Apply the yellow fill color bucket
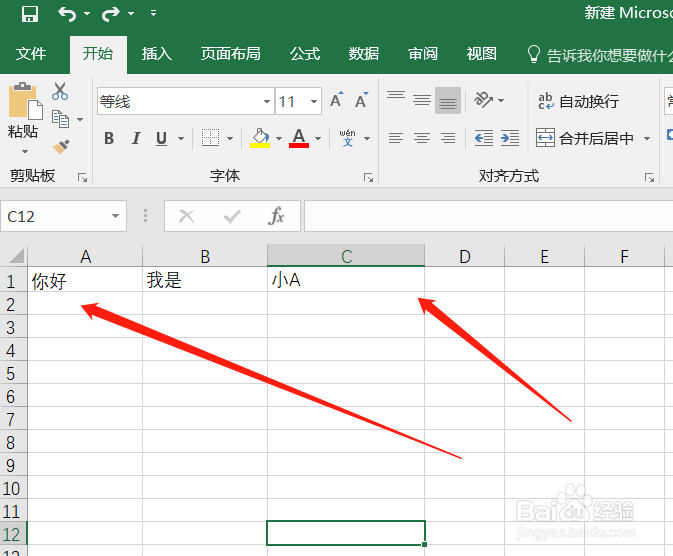 pyautogui.click(x=260, y=138)
